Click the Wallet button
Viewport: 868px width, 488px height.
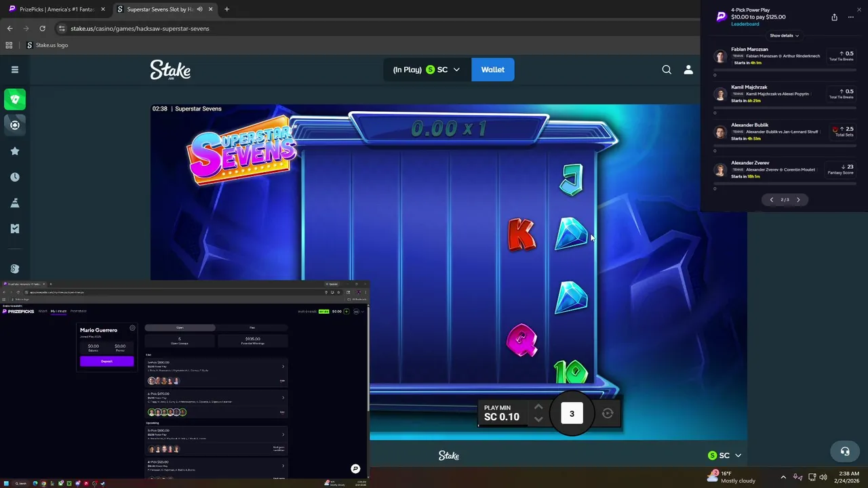click(x=493, y=70)
